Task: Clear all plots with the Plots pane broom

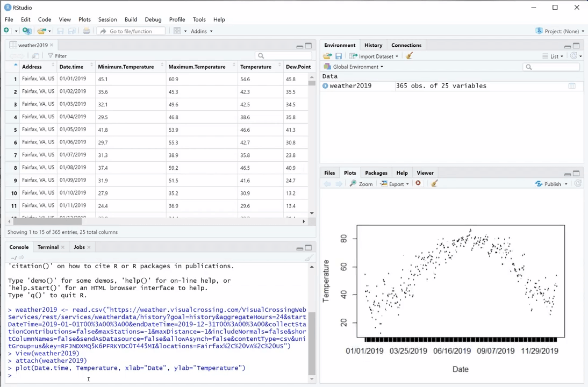Action: [434, 184]
